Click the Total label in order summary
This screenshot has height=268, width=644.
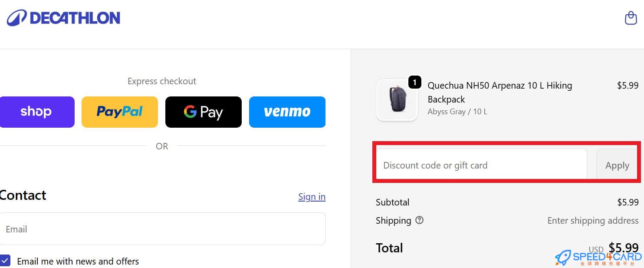click(x=389, y=248)
